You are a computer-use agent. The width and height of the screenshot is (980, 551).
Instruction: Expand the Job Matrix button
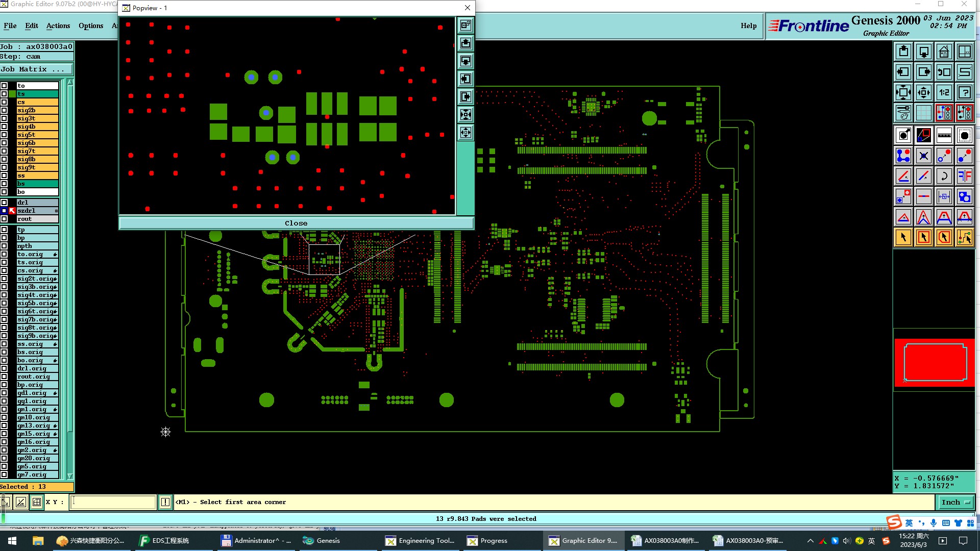36,69
